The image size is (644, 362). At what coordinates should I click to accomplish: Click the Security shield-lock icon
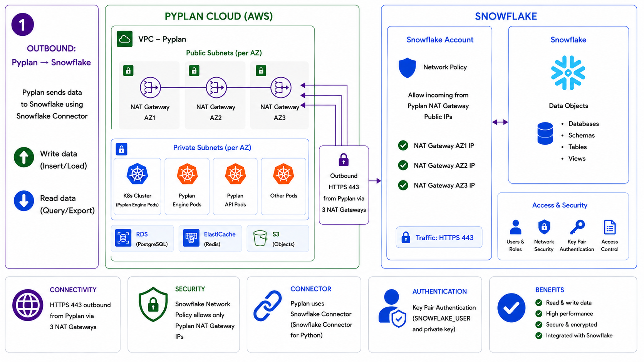[153, 304]
